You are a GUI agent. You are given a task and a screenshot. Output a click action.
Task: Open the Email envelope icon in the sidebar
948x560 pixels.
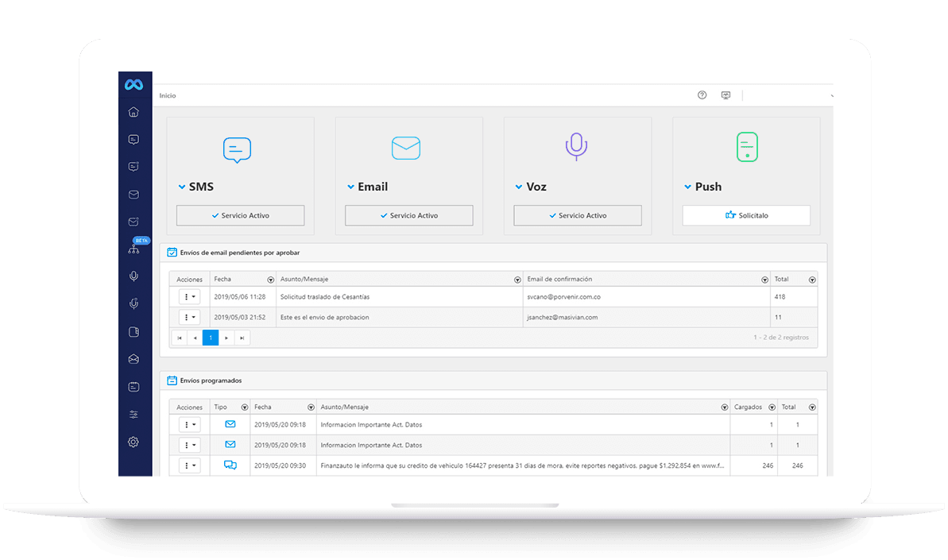[133, 194]
